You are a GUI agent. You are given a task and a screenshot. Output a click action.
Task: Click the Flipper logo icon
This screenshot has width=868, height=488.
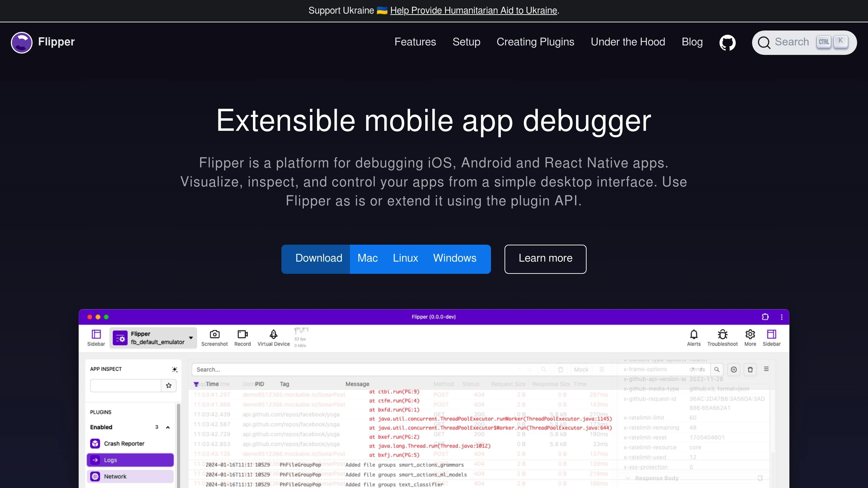click(22, 42)
